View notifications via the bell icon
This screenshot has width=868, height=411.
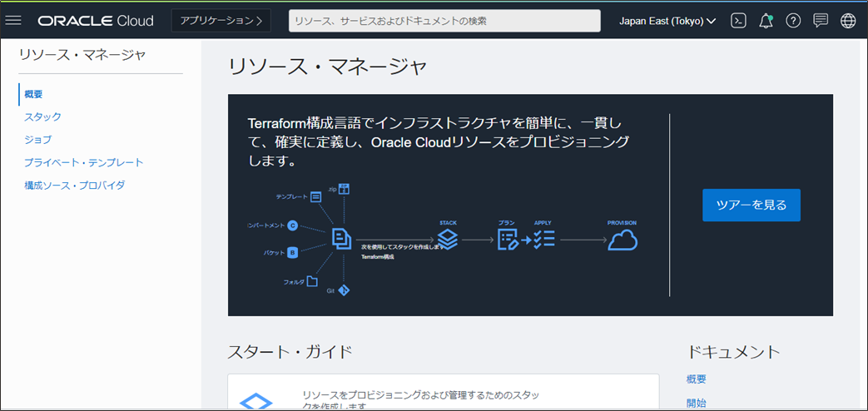point(766,21)
